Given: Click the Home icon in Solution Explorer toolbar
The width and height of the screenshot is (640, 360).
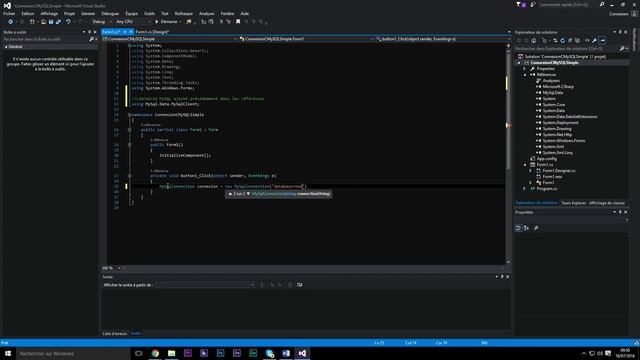Looking at the screenshot, I should pos(533,40).
